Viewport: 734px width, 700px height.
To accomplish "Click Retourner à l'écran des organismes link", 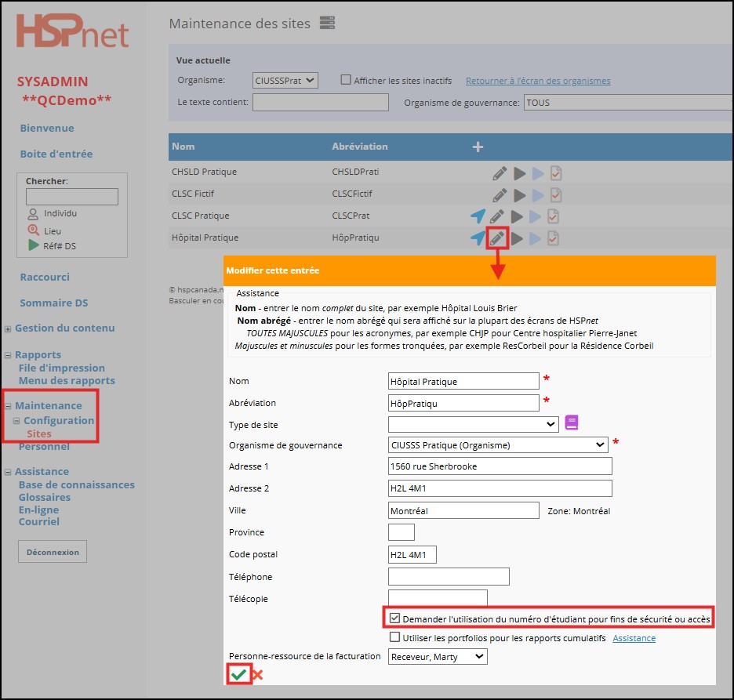I will [x=538, y=81].
